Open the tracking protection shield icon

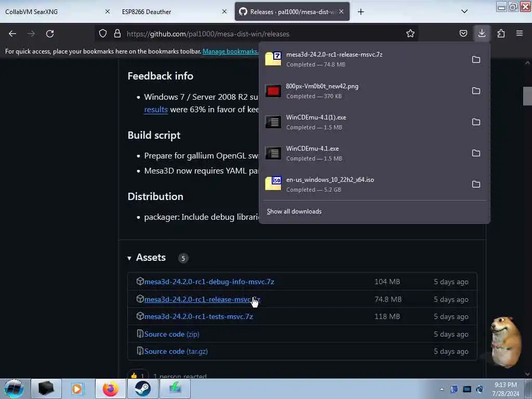pyautogui.click(x=103, y=33)
